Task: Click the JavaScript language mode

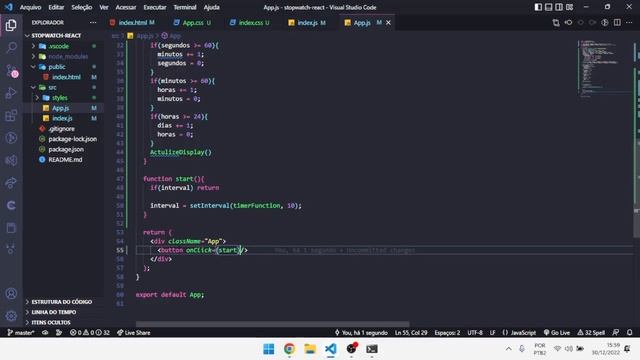Action: (519, 333)
